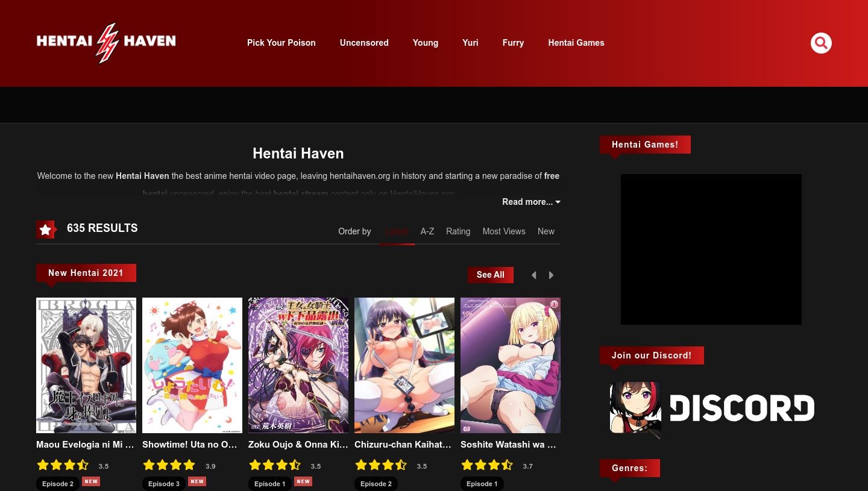Sort results by Most Views
Image resolution: width=868 pixels, height=491 pixels.
[x=504, y=231]
